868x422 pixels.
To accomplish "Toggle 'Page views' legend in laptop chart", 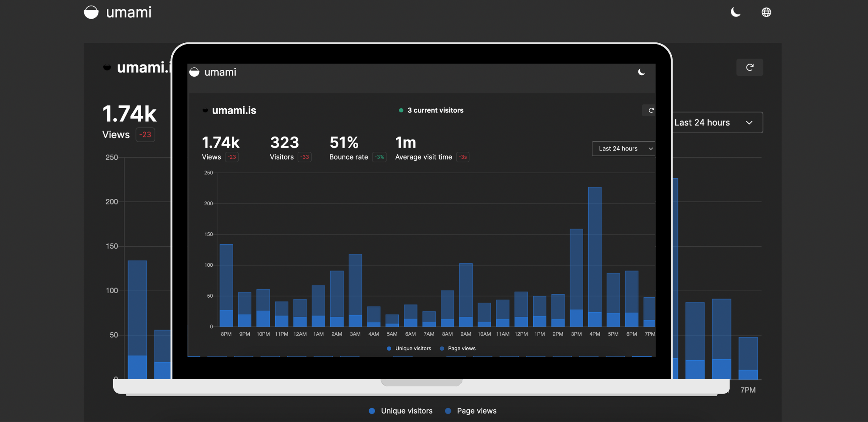I will (x=458, y=349).
